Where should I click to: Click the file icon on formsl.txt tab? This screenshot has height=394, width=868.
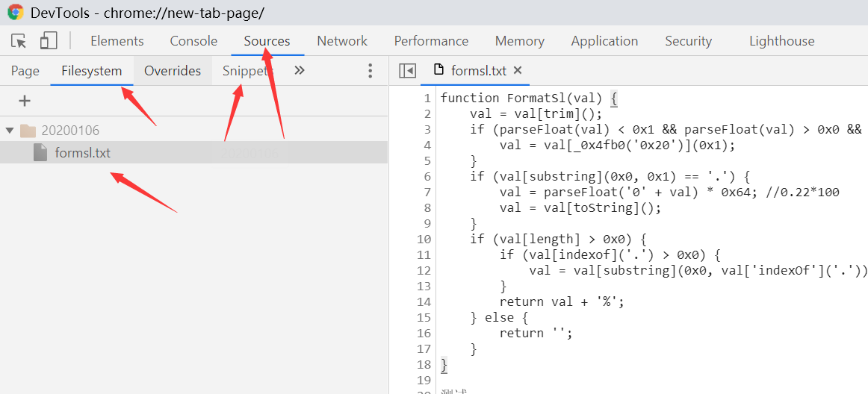tap(438, 69)
